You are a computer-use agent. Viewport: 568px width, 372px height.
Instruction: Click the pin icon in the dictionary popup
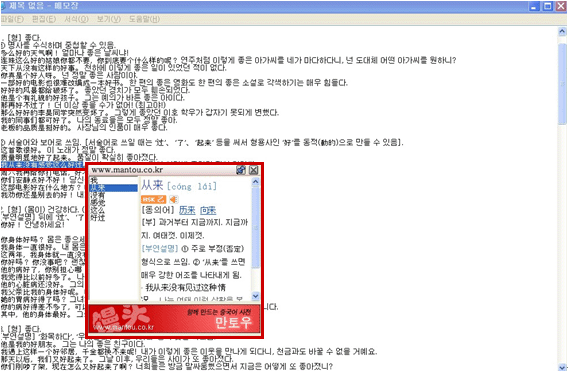[x=241, y=170]
